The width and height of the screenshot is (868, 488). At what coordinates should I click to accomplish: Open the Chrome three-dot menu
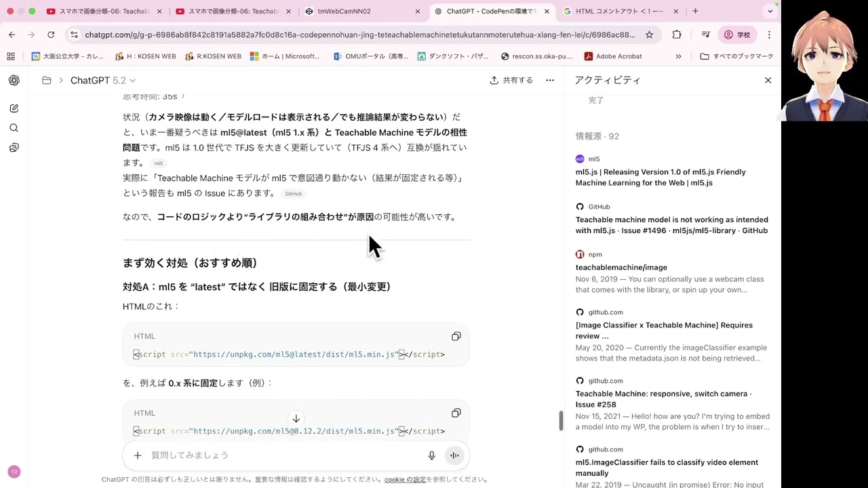point(769,35)
